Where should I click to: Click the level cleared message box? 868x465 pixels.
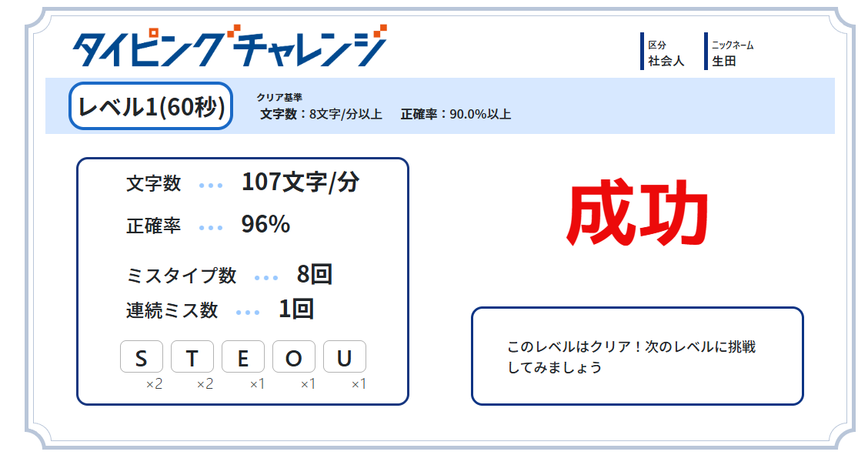[637, 356]
